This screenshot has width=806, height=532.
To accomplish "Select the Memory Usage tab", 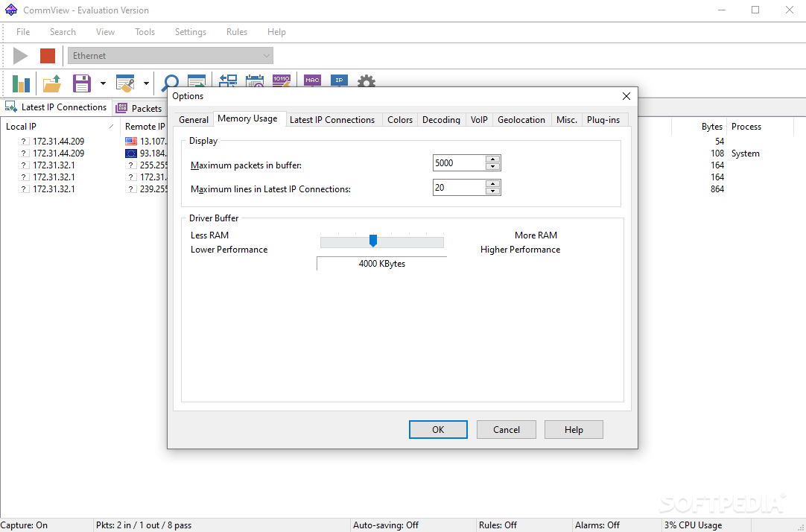I will pos(248,118).
